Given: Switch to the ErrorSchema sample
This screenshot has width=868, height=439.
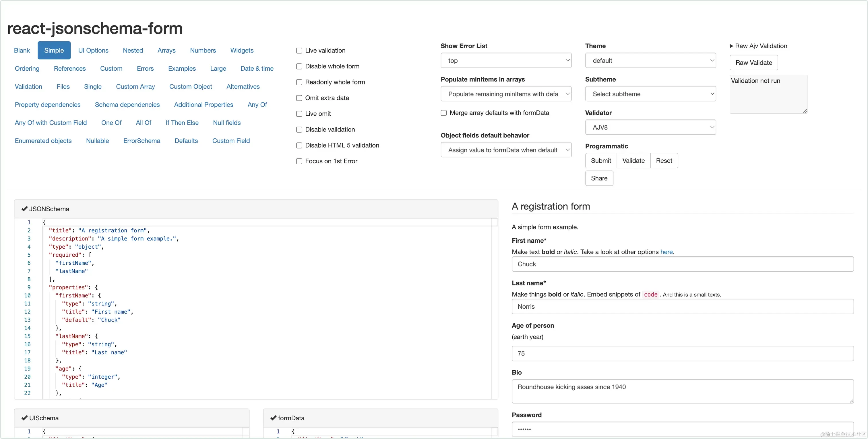Looking at the screenshot, I should point(142,141).
